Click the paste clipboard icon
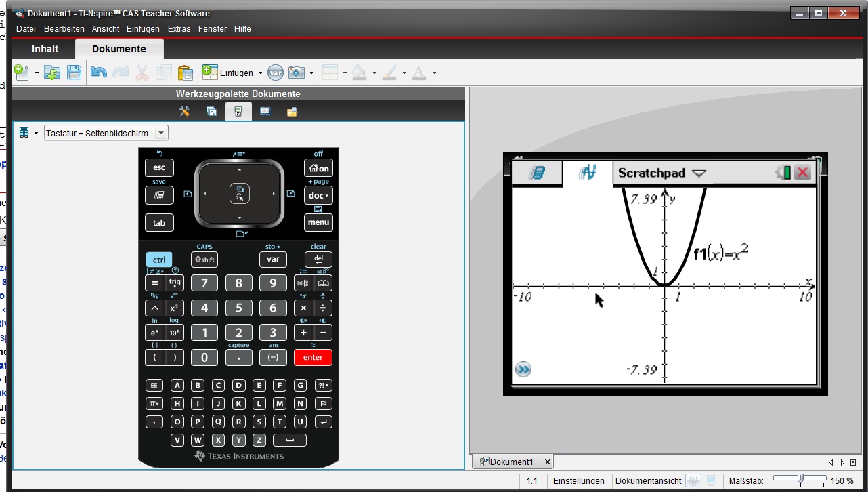The image size is (868, 492). [x=185, y=73]
